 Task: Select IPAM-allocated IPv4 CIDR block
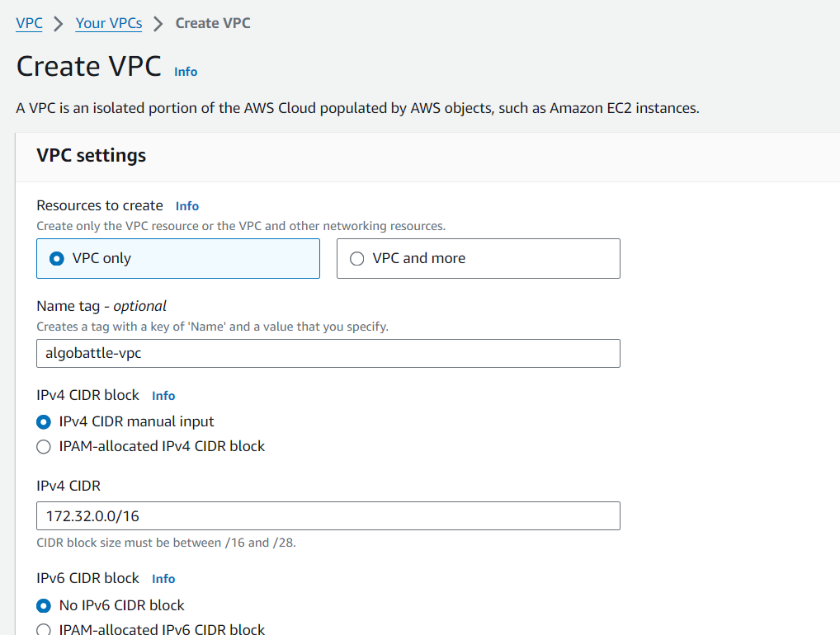click(43, 445)
